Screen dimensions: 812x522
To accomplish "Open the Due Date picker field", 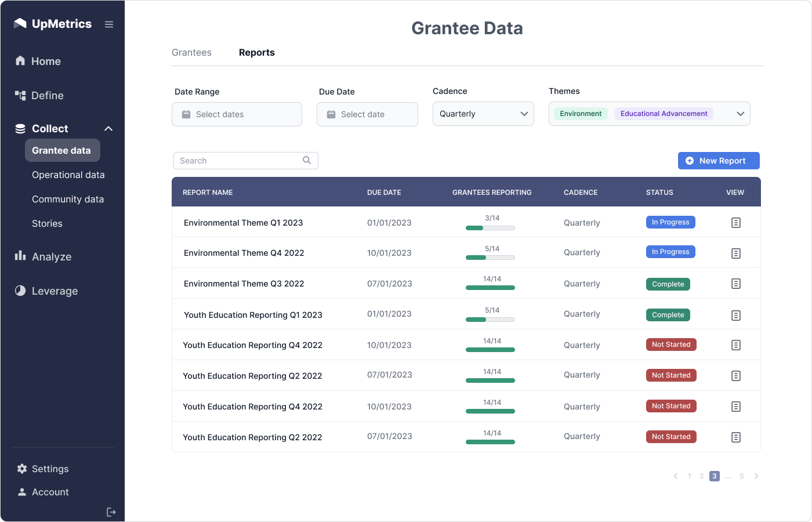I will (x=367, y=114).
